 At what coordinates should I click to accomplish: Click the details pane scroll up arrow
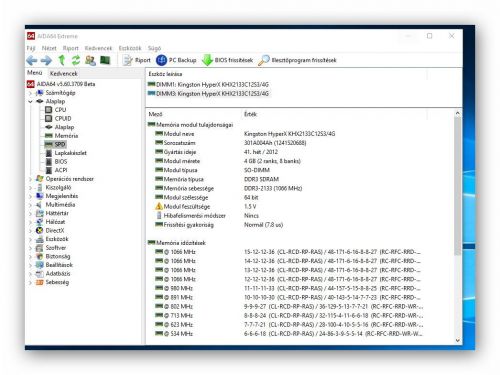[x=458, y=113]
